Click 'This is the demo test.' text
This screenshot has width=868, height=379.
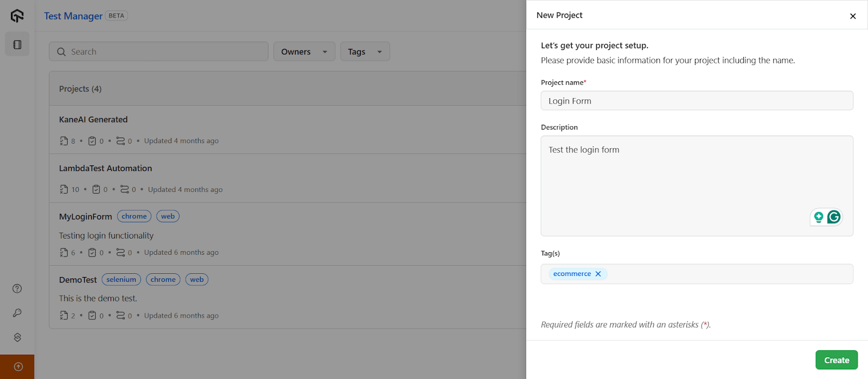point(98,299)
